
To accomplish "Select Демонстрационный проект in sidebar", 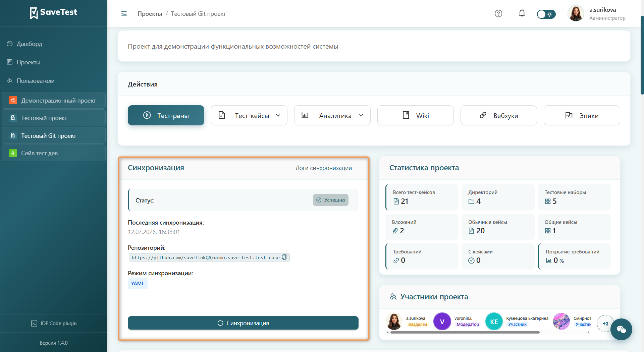I will pos(54,100).
